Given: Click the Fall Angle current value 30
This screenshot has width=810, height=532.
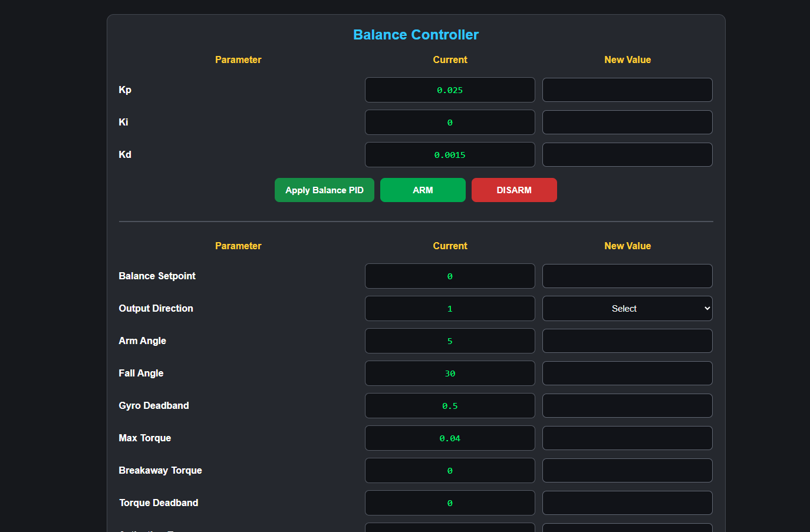Looking at the screenshot, I should [450, 374].
